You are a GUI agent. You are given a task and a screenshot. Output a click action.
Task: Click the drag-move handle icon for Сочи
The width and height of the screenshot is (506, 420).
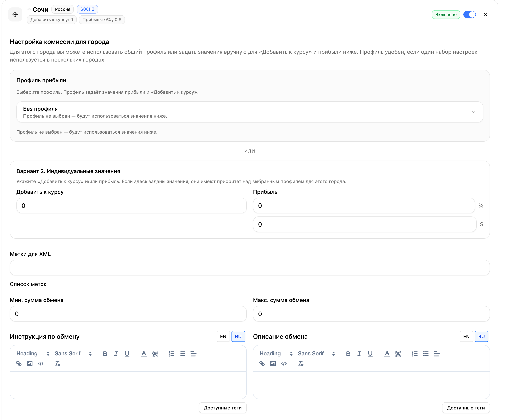pyautogui.click(x=15, y=14)
